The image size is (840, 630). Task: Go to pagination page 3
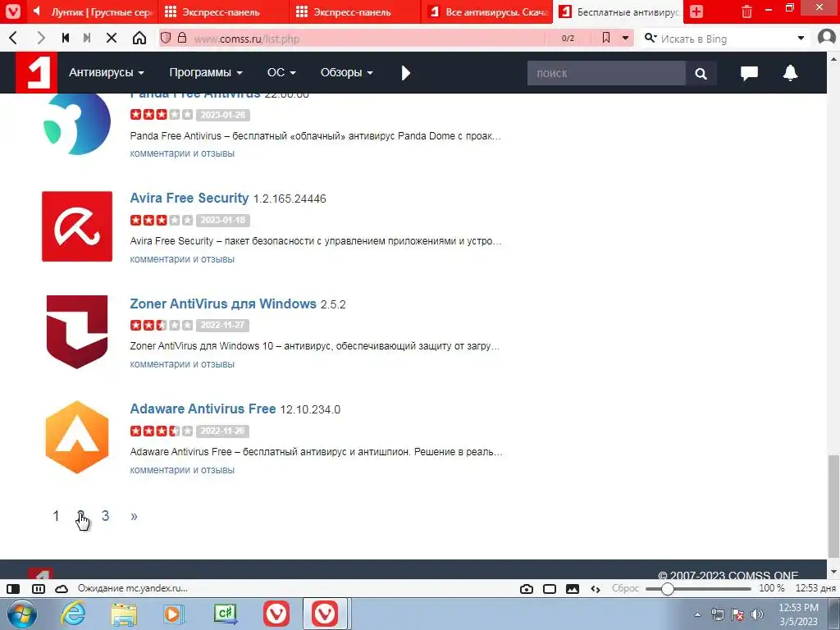(x=105, y=515)
